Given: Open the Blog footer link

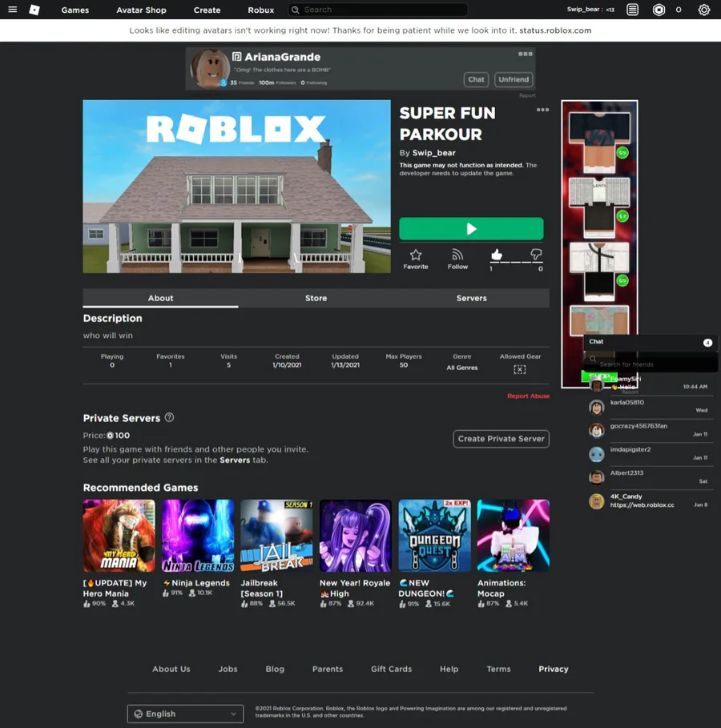Looking at the screenshot, I should click(x=275, y=669).
